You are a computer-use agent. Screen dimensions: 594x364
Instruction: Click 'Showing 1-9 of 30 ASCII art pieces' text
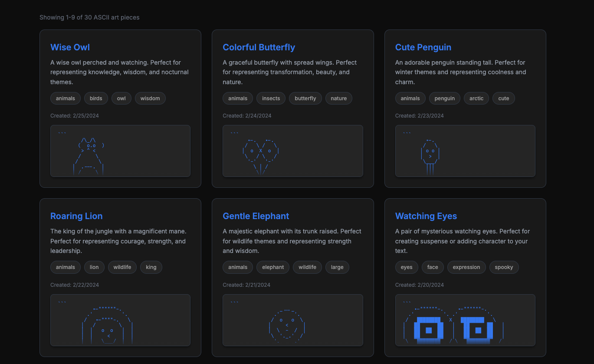click(x=89, y=17)
